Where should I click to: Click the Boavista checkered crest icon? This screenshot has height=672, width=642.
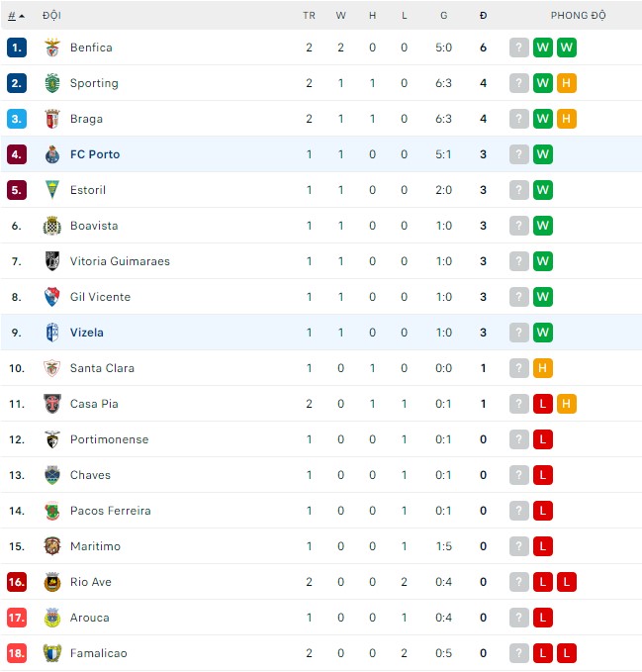(x=52, y=226)
